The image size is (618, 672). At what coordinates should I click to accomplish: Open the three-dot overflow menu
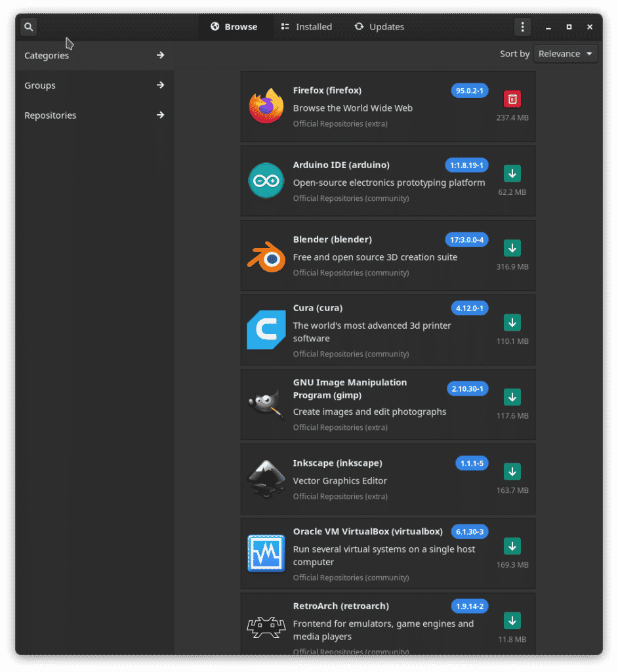(x=522, y=26)
